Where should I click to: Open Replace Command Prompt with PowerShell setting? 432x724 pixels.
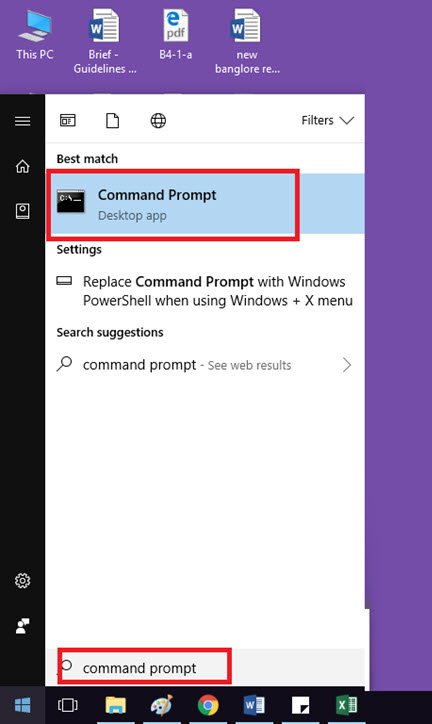coord(205,291)
